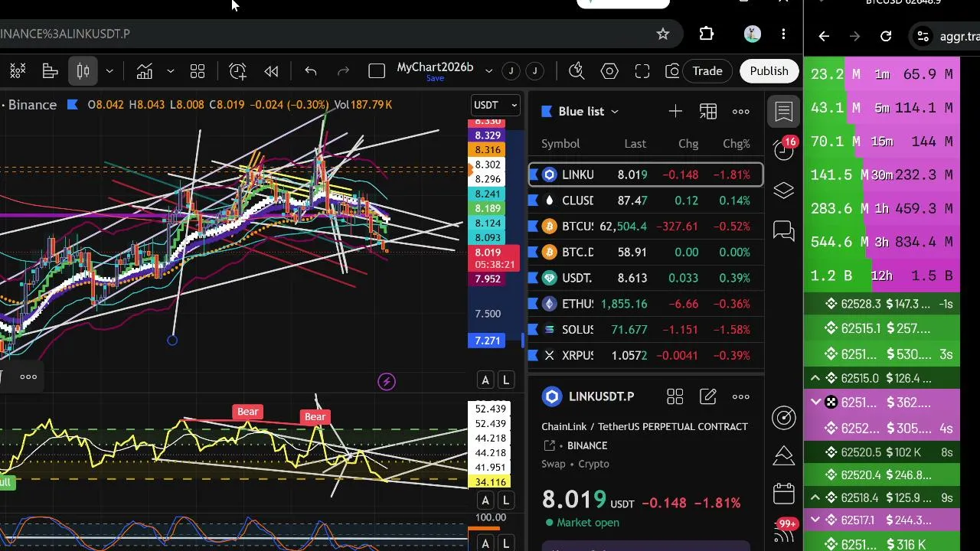
Task: Toggle the blue flag on LINKU row
Action: pos(533,174)
